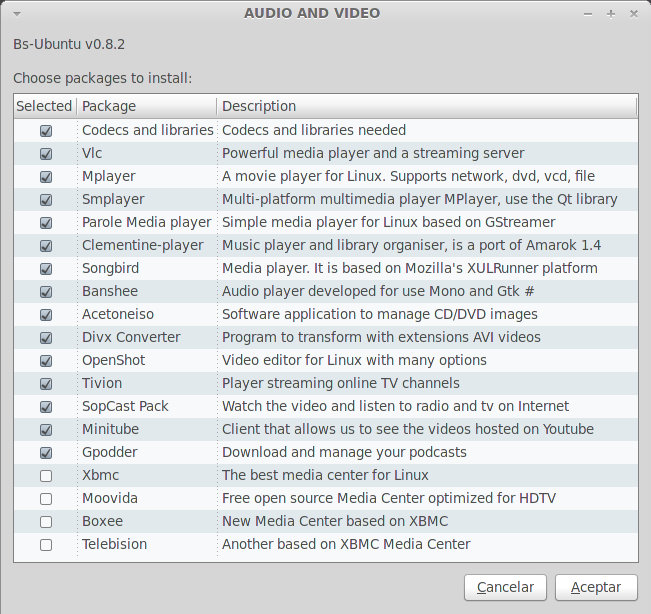Select the Telebision checkbox
Image resolution: width=651 pixels, height=614 pixels.
(x=46, y=545)
